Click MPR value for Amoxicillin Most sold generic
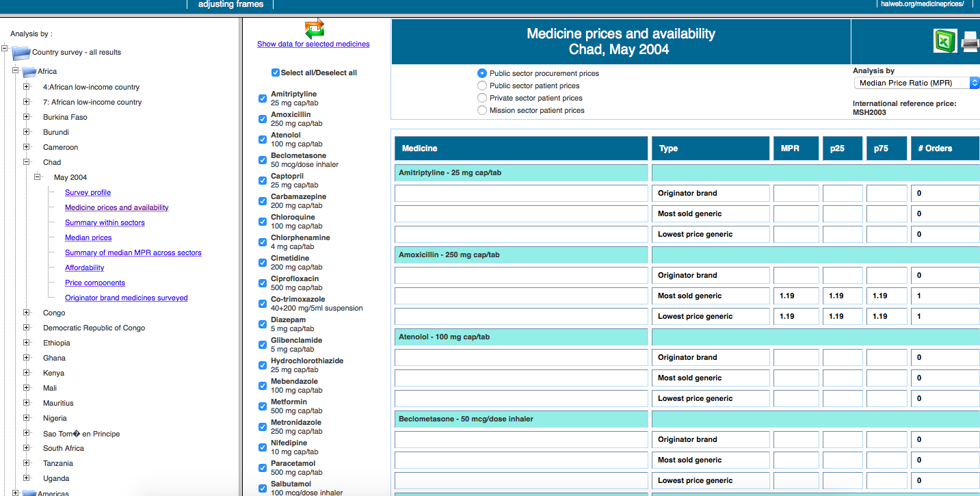This screenshot has height=496, width=980. 796,296
